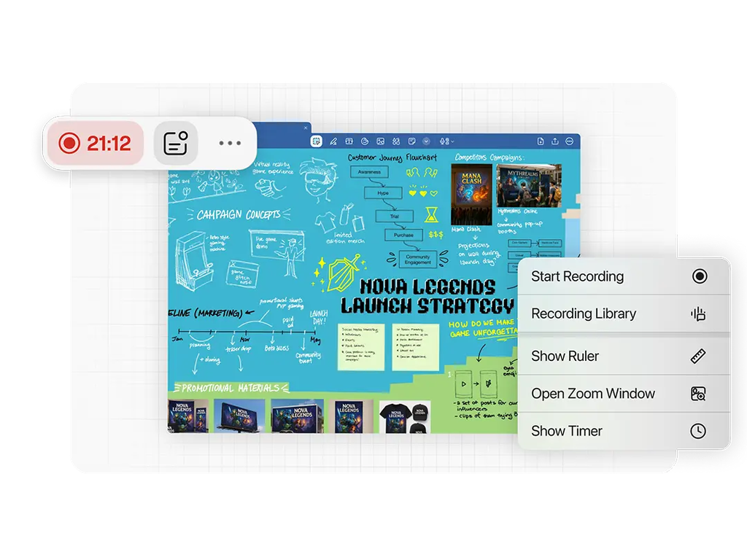This screenshot has height=560, width=747.
Task: Click the share export icon
Action: pos(554,141)
